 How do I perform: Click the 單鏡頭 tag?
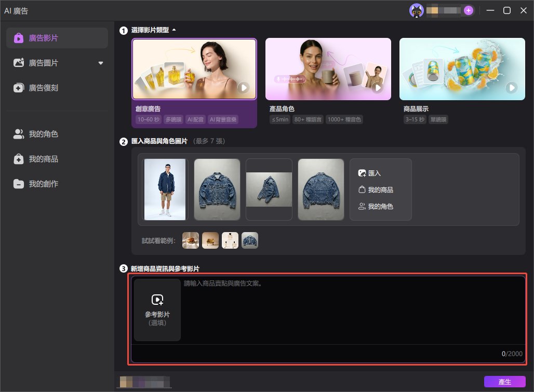(x=438, y=119)
